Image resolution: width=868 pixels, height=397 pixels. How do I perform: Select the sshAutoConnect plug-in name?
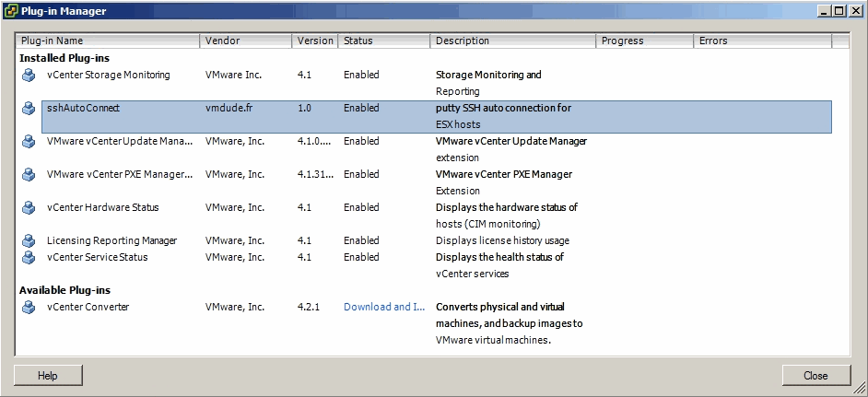click(x=83, y=108)
